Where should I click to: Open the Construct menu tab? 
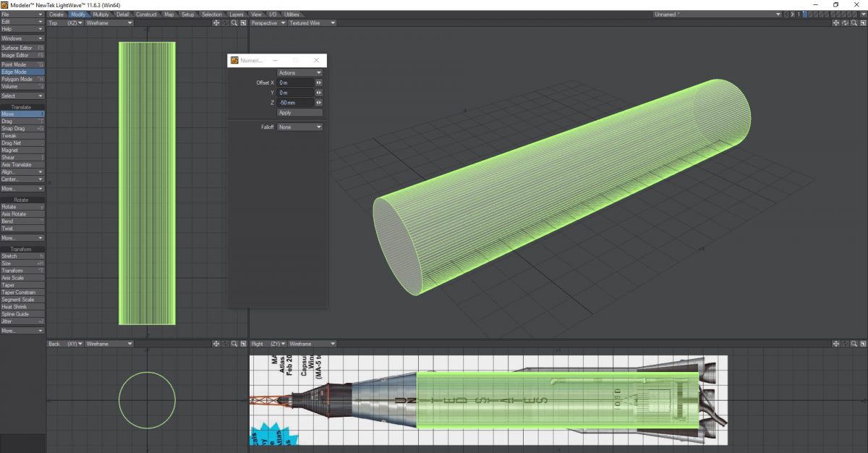pyautogui.click(x=147, y=14)
